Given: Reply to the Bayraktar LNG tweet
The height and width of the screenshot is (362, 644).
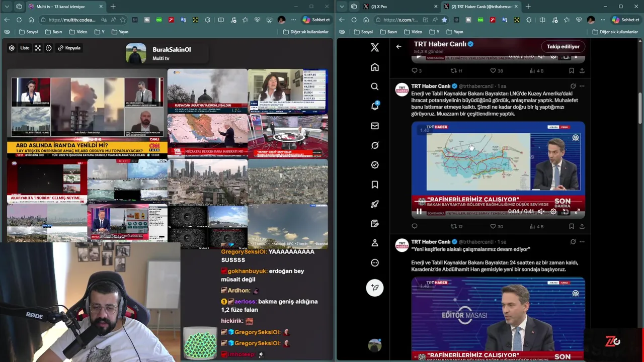Looking at the screenshot, I should pyautogui.click(x=415, y=226).
